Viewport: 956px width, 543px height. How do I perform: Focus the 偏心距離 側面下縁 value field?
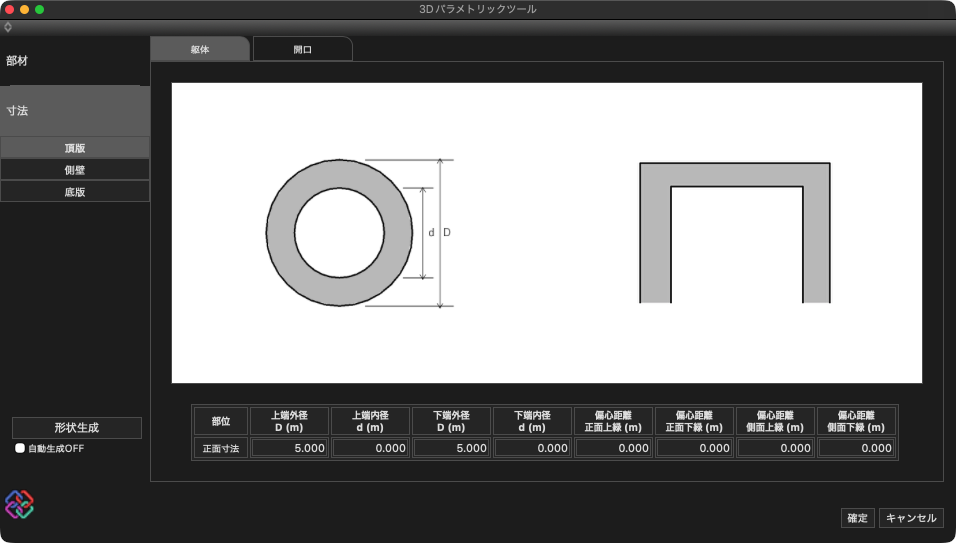coord(856,449)
